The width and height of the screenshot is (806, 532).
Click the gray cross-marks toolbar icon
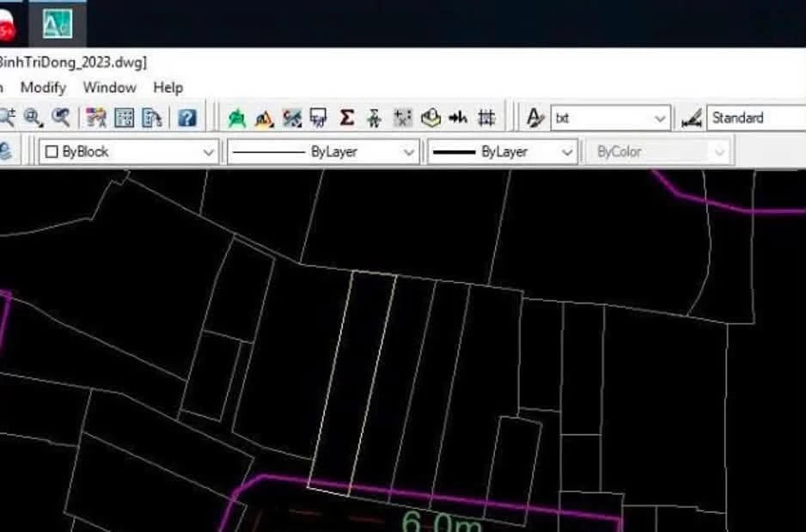click(x=402, y=118)
